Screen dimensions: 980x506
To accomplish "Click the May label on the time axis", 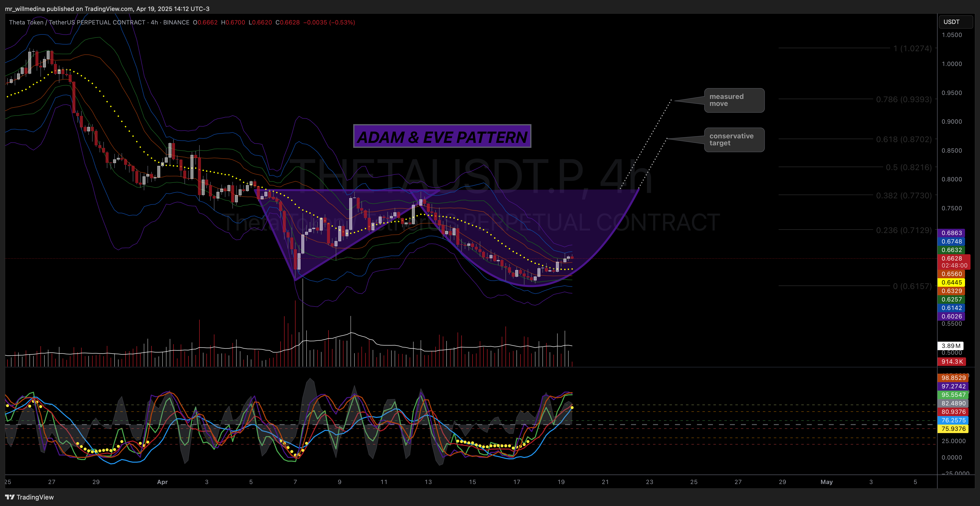I will pyautogui.click(x=826, y=482).
